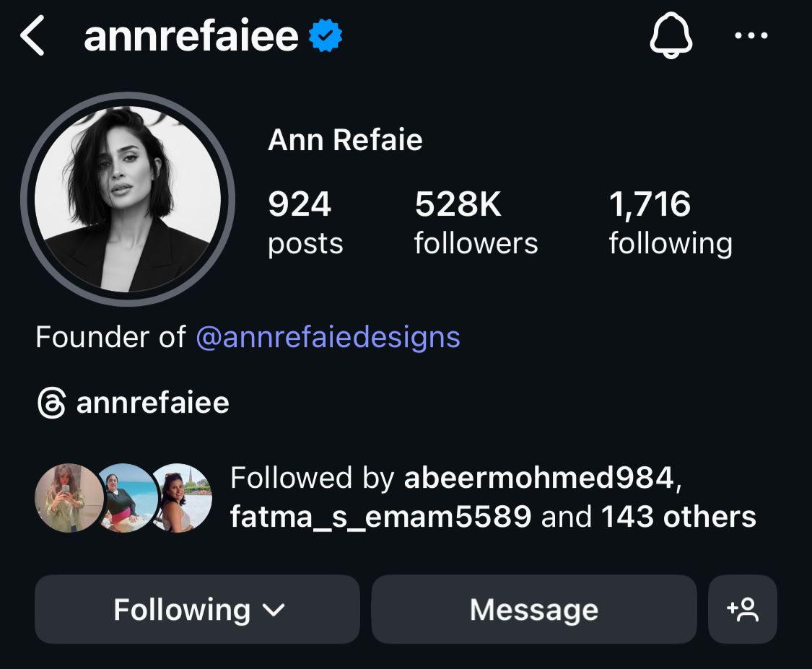Tap the blue verified badge
This screenshot has height=669, width=812.
[x=326, y=37]
